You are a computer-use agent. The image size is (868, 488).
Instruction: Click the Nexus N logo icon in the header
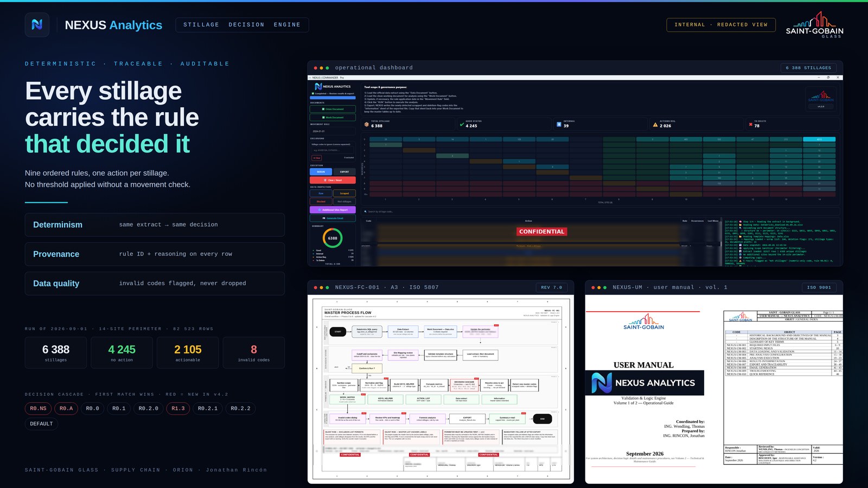click(37, 24)
